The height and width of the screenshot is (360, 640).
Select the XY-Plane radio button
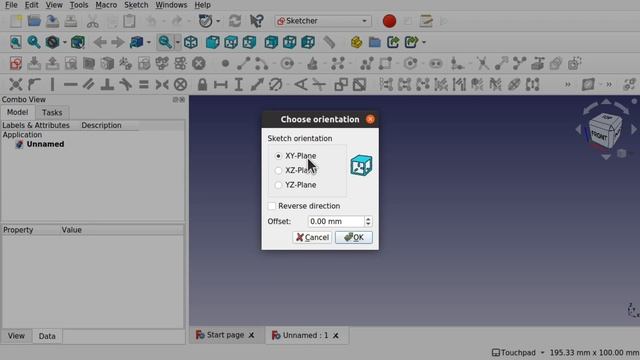[278, 156]
